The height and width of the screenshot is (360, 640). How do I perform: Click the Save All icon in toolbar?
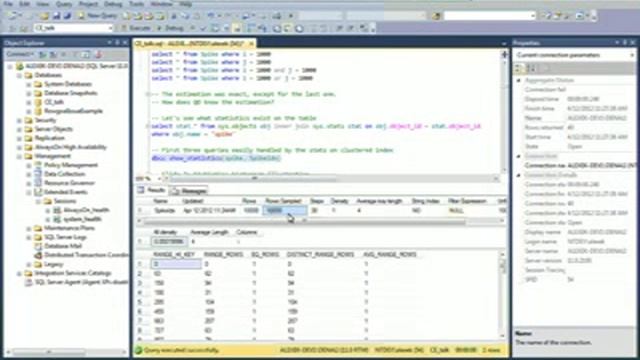point(67,16)
